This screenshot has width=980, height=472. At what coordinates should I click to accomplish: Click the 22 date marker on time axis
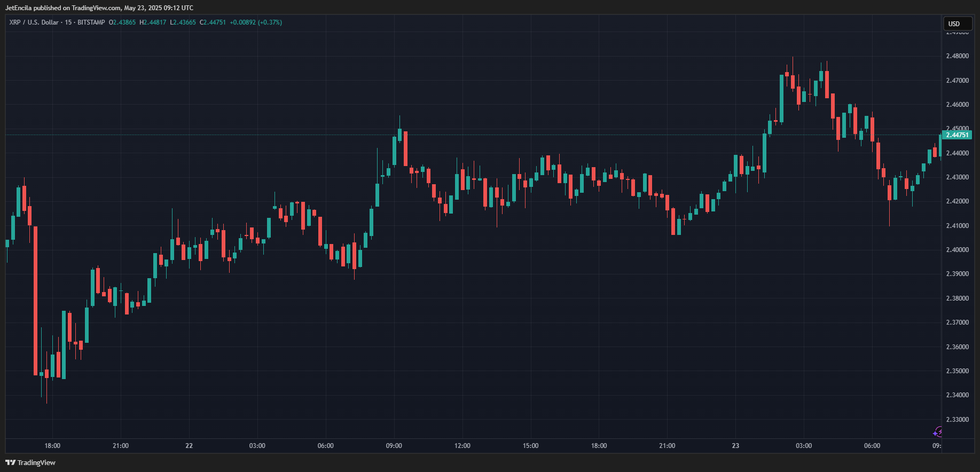189,446
